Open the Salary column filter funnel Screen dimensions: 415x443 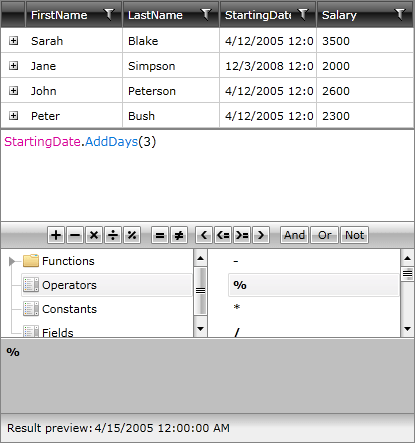tap(399, 14)
